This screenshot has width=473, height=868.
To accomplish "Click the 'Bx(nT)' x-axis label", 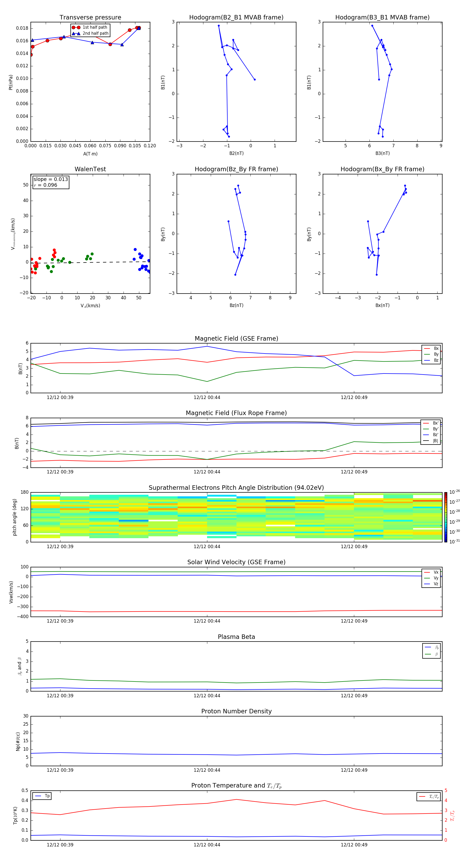I will (382, 305).
